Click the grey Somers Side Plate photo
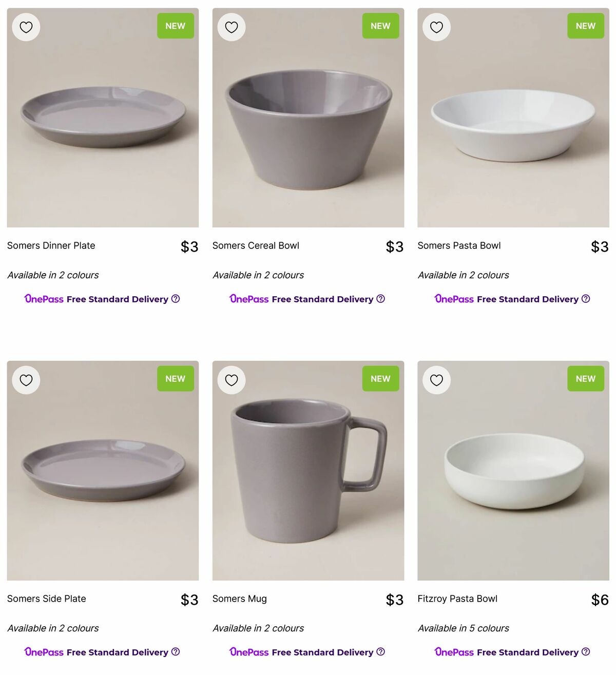Screen dimensions: 616x675 click(x=103, y=471)
